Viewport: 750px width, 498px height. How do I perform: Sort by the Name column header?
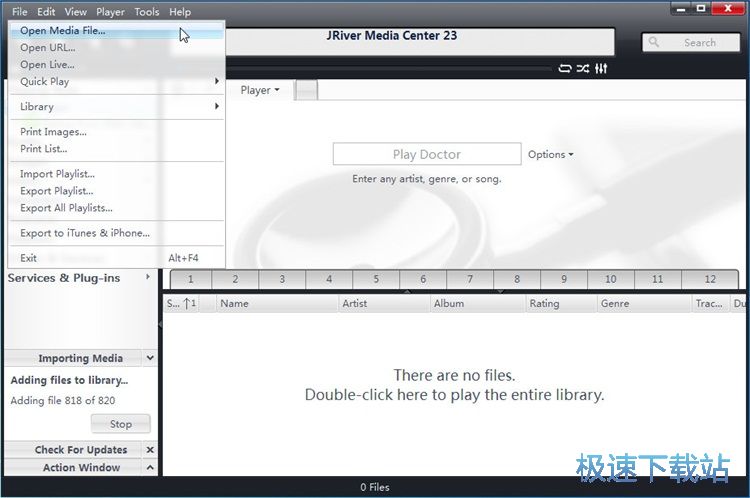click(x=277, y=303)
